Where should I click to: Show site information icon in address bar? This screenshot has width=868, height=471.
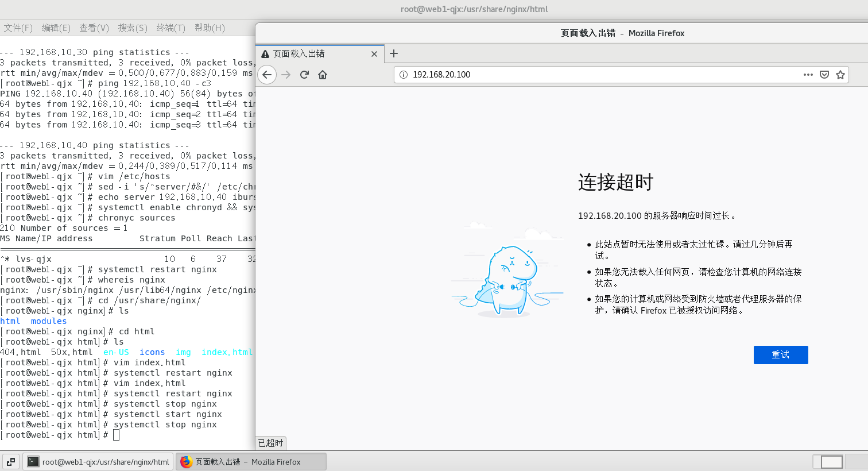404,75
